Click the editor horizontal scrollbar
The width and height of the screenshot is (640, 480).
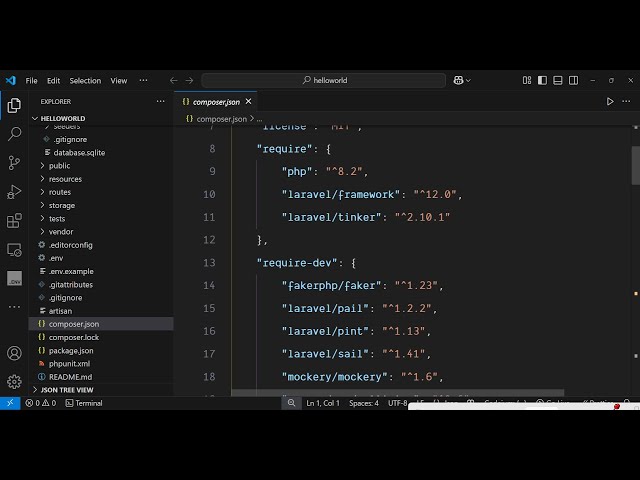coord(398,393)
